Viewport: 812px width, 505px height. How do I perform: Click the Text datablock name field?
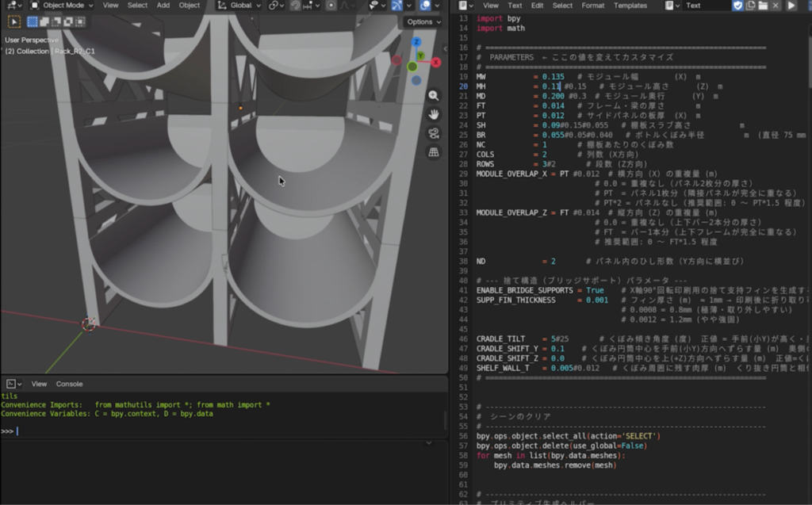pos(707,6)
